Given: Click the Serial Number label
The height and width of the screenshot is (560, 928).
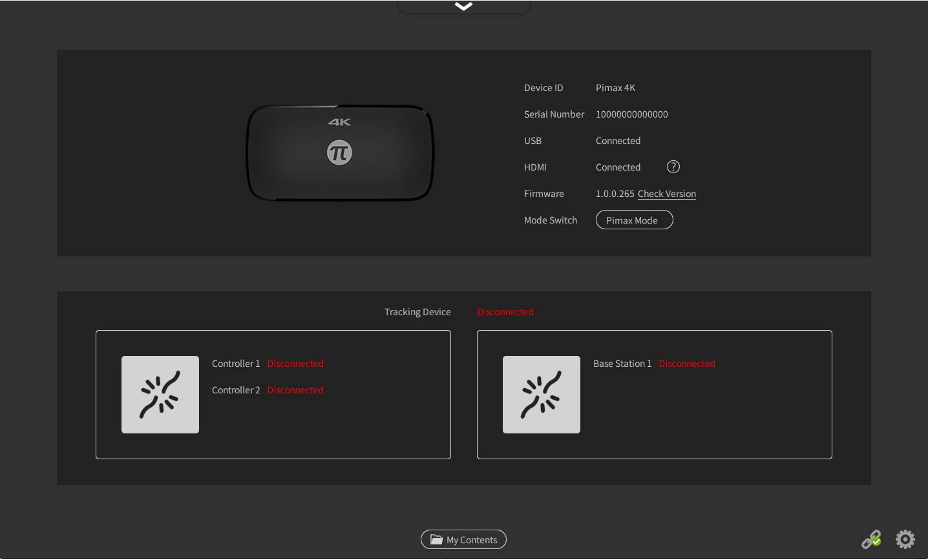Looking at the screenshot, I should 554,114.
